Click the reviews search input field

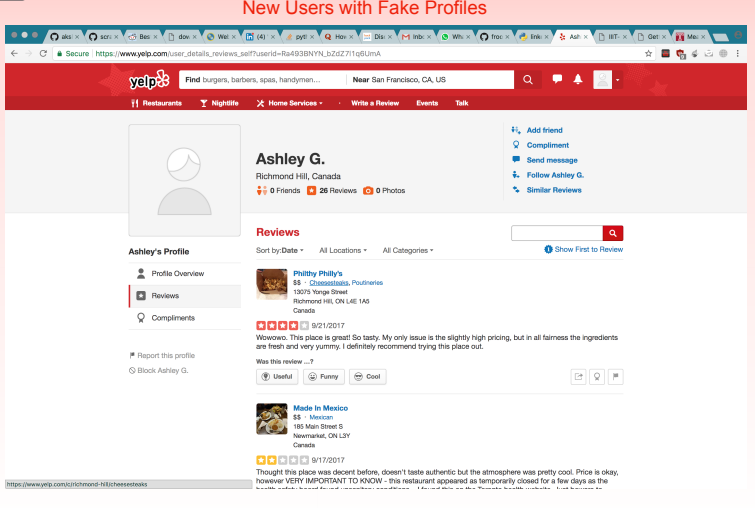pyautogui.click(x=557, y=233)
